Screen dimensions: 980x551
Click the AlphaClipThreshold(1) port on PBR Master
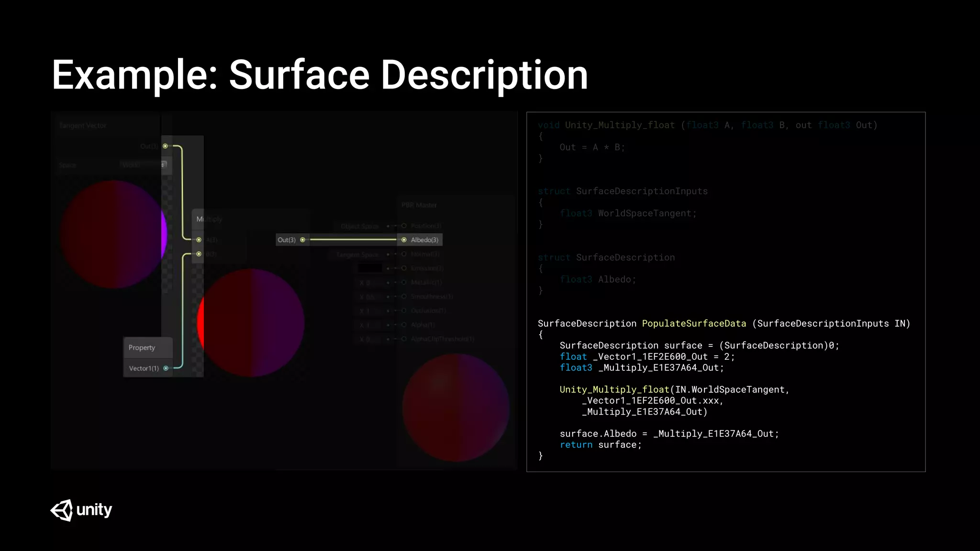point(404,339)
